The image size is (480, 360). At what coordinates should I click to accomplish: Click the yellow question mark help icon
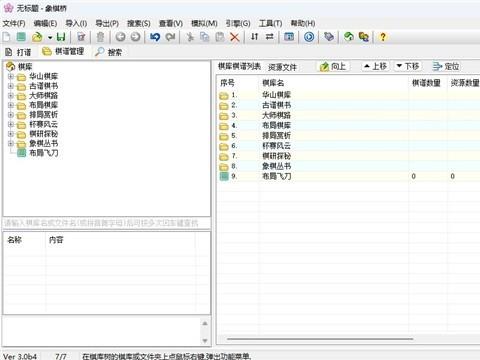click(383, 37)
